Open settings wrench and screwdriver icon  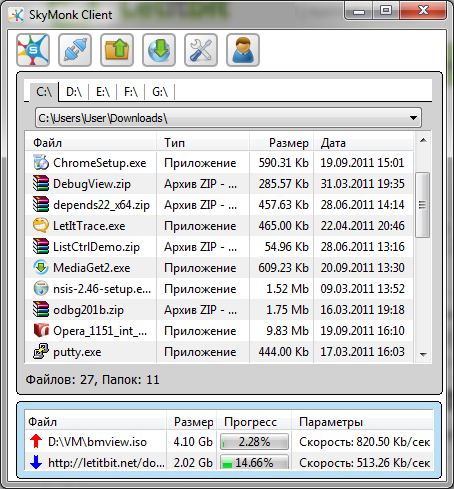coord(201,50)
